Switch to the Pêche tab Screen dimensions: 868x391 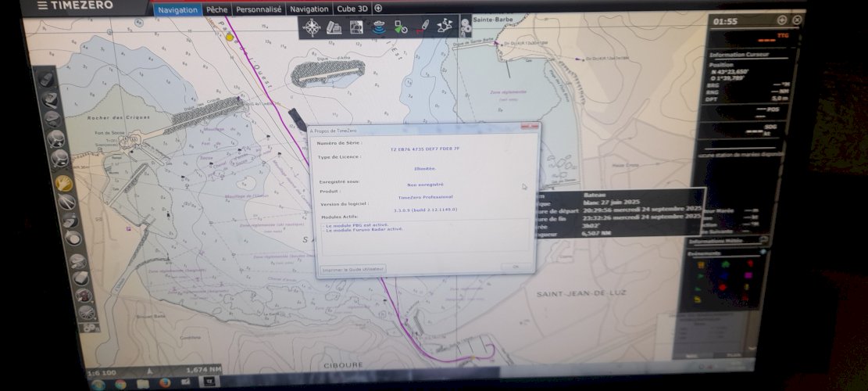pyautogui.click(x=216, y=9)
